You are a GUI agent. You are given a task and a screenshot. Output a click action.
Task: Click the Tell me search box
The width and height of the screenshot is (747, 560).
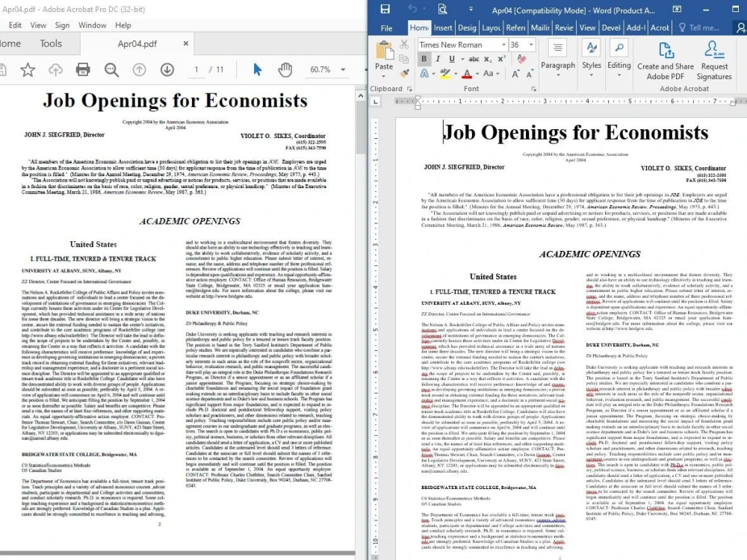(699, 28)
